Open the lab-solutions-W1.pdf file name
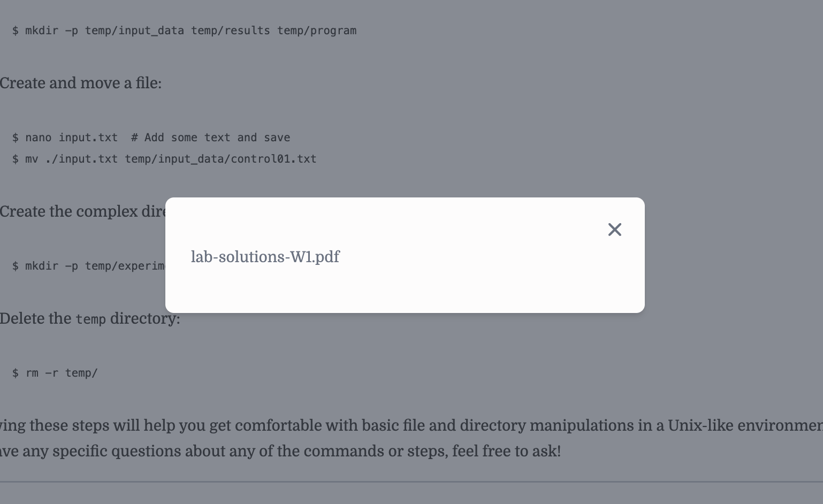Image resolution: width=823 pixels, height=504 pixels. [x=265, y=257]
